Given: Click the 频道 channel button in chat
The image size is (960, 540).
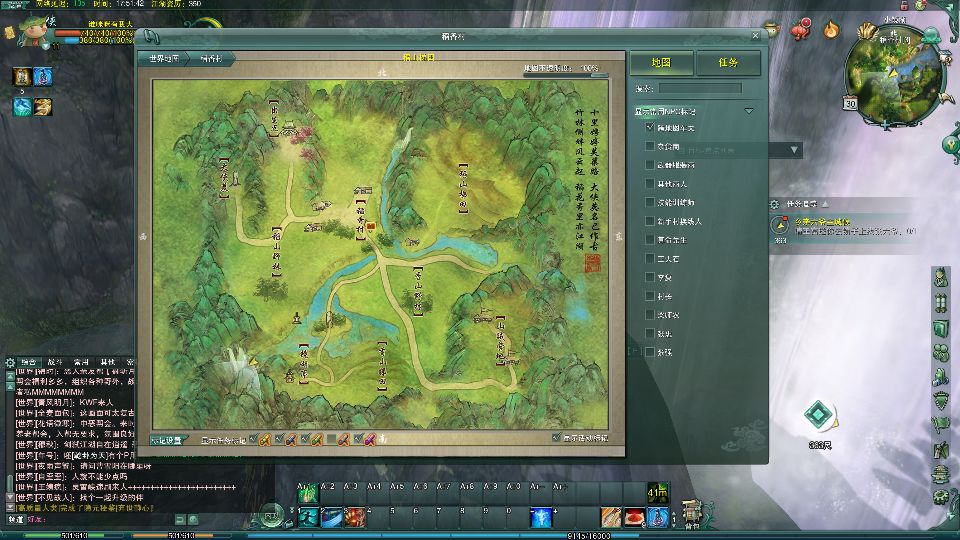Looking at the screenshot, I should pyautogui.click(x=15, y=519).
